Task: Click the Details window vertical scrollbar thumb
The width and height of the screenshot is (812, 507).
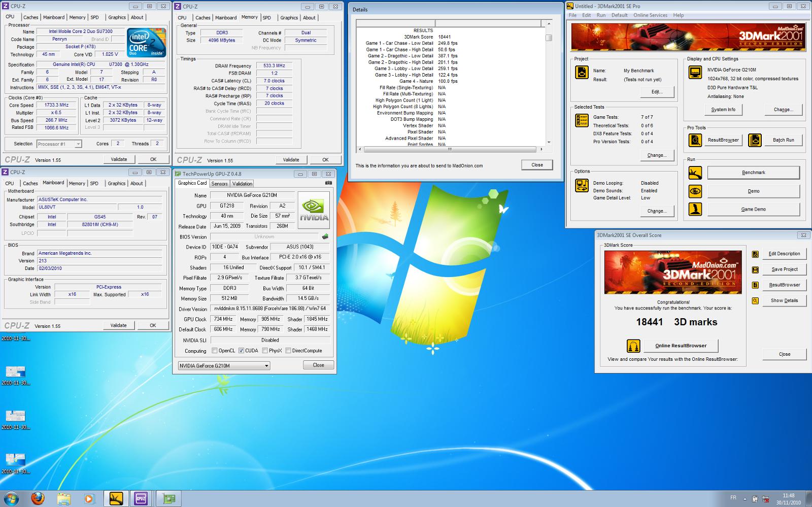Action: 549,38
